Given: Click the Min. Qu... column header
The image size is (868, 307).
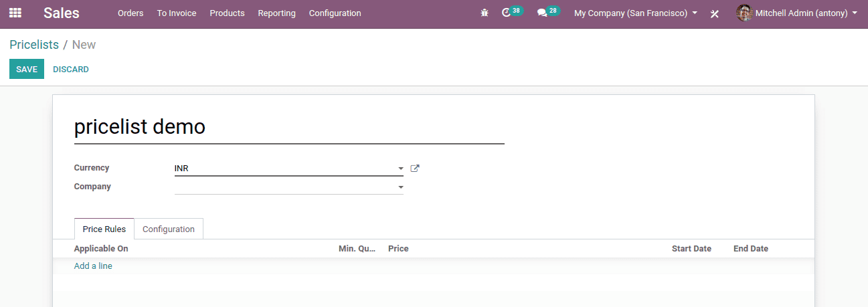Looking at the screenshot, I should [357, 248].
